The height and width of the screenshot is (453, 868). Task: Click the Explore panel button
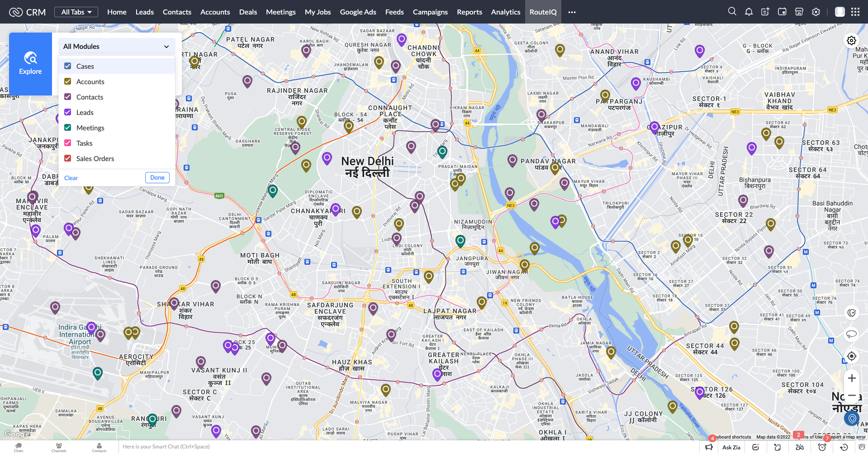(x=30, y=64)
